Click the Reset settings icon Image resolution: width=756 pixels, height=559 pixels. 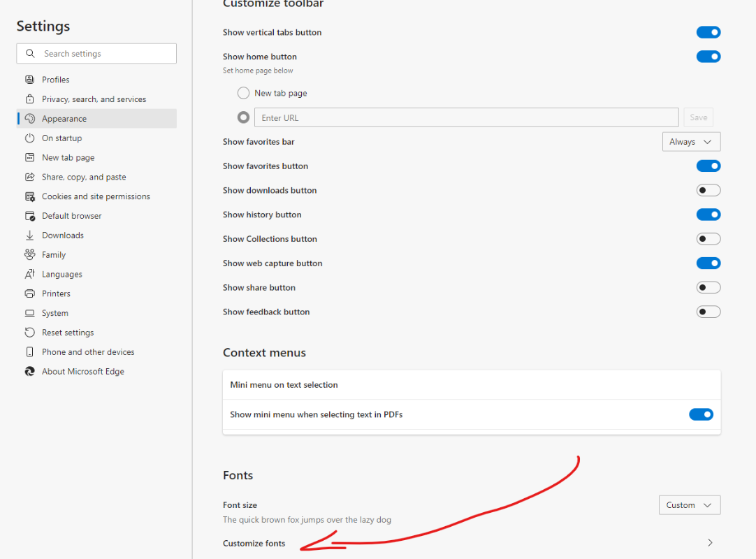pos(29,333)
